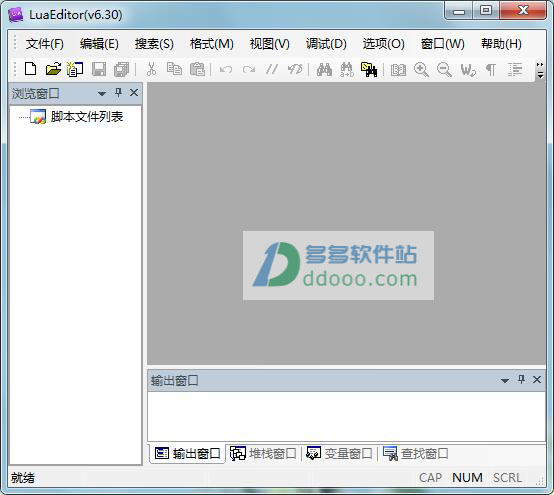Image resolution: width=554 pixels, height=495 pixels.
Task: Click the Find and Replace binoculars icon
Action: [347, 69]
